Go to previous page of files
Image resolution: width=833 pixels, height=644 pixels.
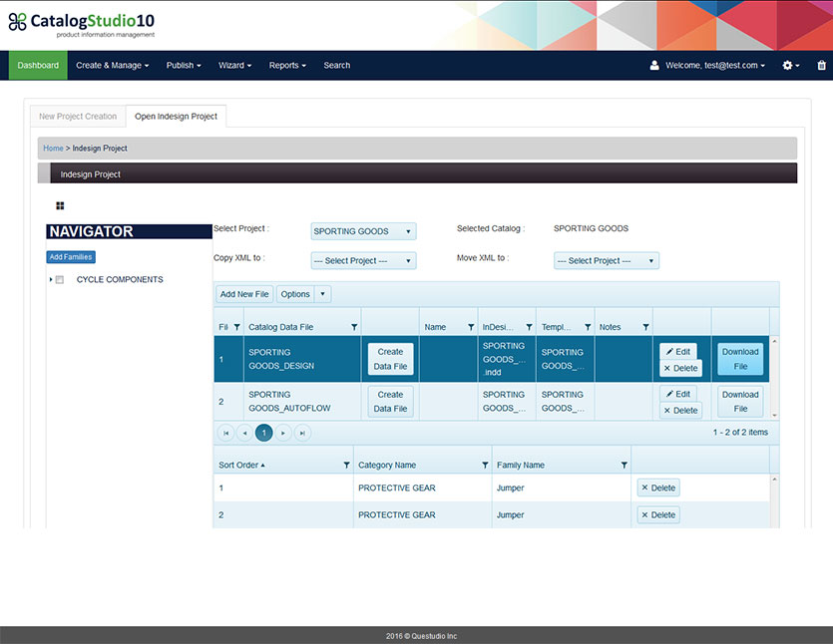pos(244,434)
